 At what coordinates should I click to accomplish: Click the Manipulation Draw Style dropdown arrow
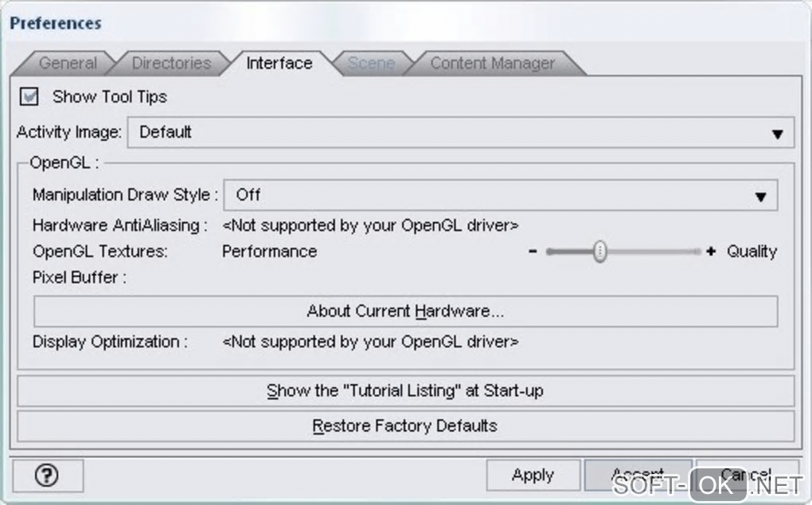coord(761,197)
